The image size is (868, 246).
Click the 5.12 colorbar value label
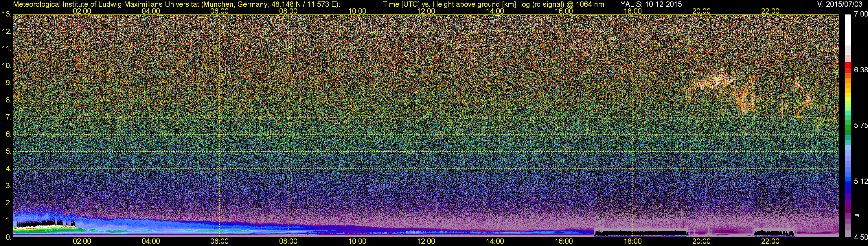[860, 181]
